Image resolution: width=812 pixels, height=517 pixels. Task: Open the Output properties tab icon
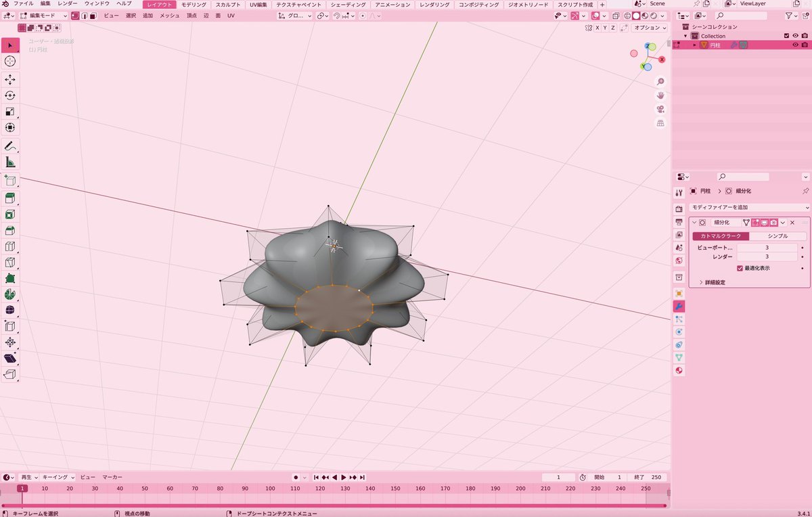pos(679,222)
